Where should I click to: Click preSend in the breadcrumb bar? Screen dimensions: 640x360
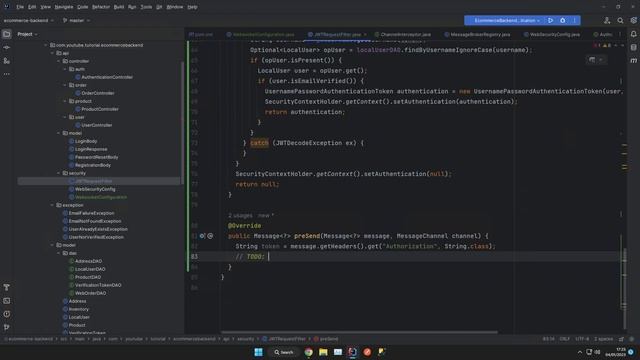click(326, 339)
